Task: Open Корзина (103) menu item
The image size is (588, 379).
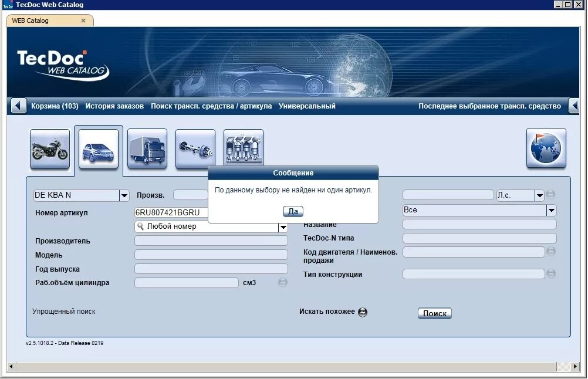Action: pyautogui.click(x=55, y=106)
